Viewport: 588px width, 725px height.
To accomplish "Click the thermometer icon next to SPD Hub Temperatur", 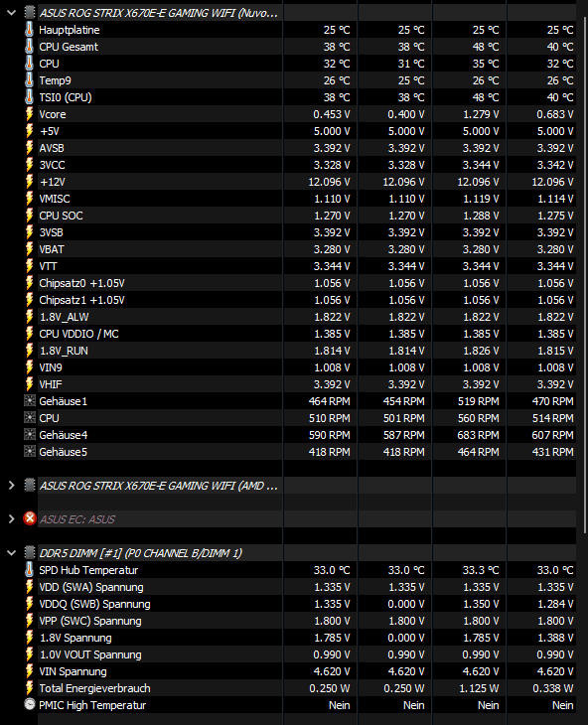I will [x=29, y=570].
